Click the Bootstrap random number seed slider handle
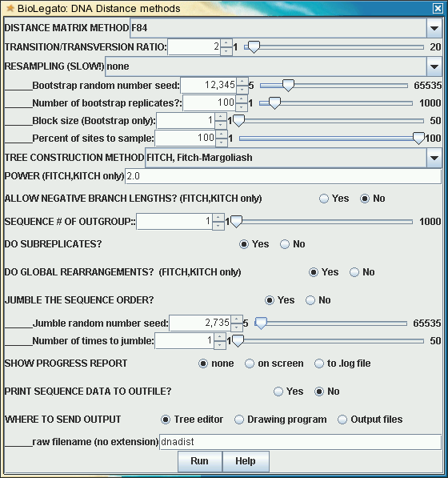Screen dimensions: 448x478 [x=288, y=86]
